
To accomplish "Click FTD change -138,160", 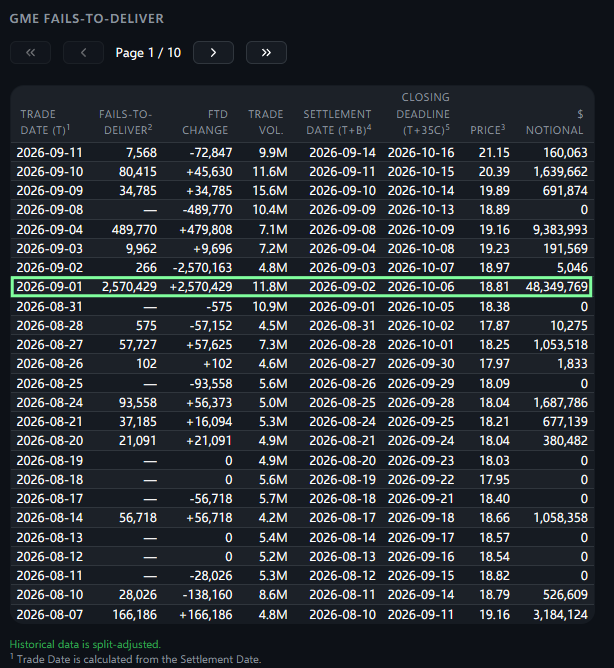I will click(x=208, y=594).
